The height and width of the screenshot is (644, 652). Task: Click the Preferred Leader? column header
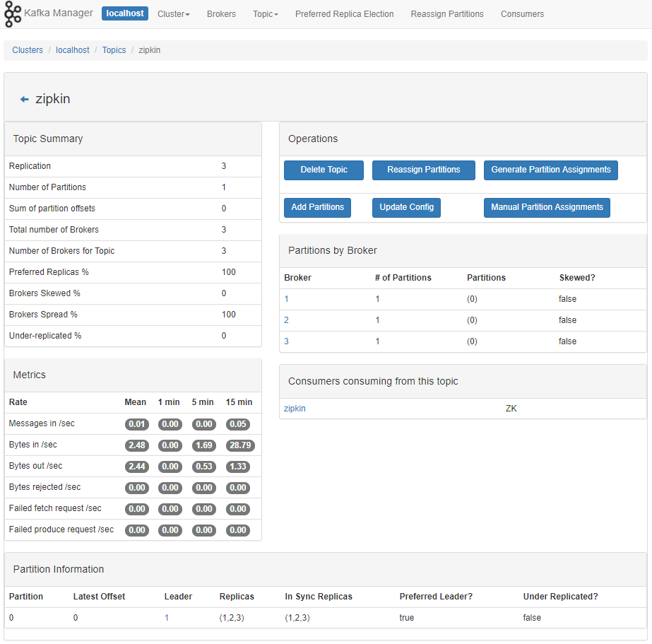coord(436,597)
